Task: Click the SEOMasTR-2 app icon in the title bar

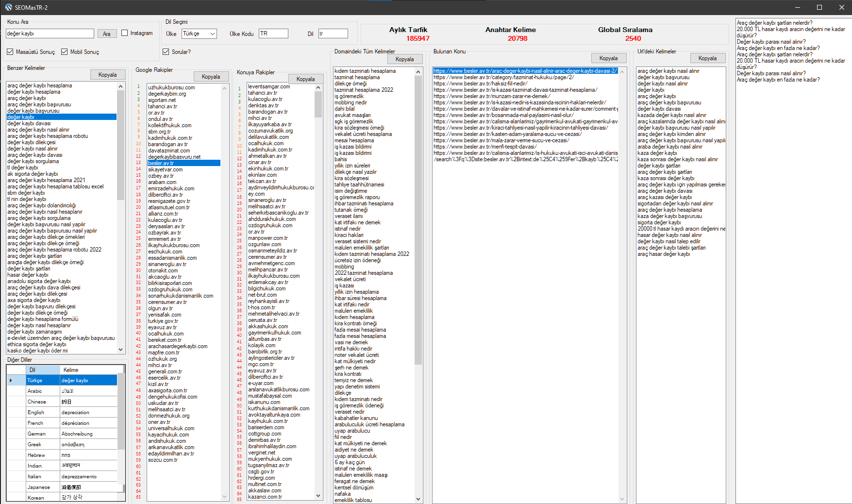Action: tap(8, 7)
